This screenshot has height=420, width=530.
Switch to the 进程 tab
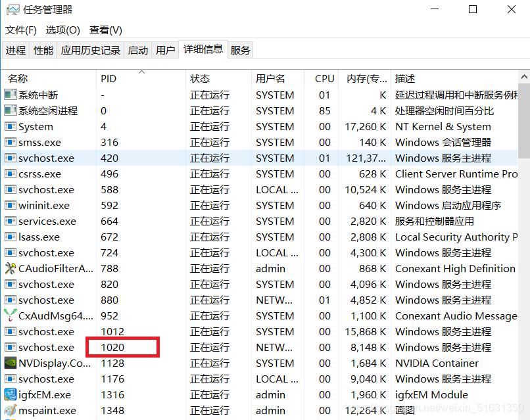pyautogui.click(x=16, y=51)
